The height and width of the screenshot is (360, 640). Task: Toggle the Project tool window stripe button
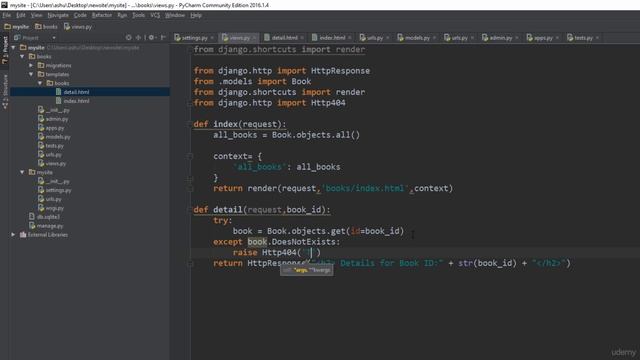[x=5, y=49]
